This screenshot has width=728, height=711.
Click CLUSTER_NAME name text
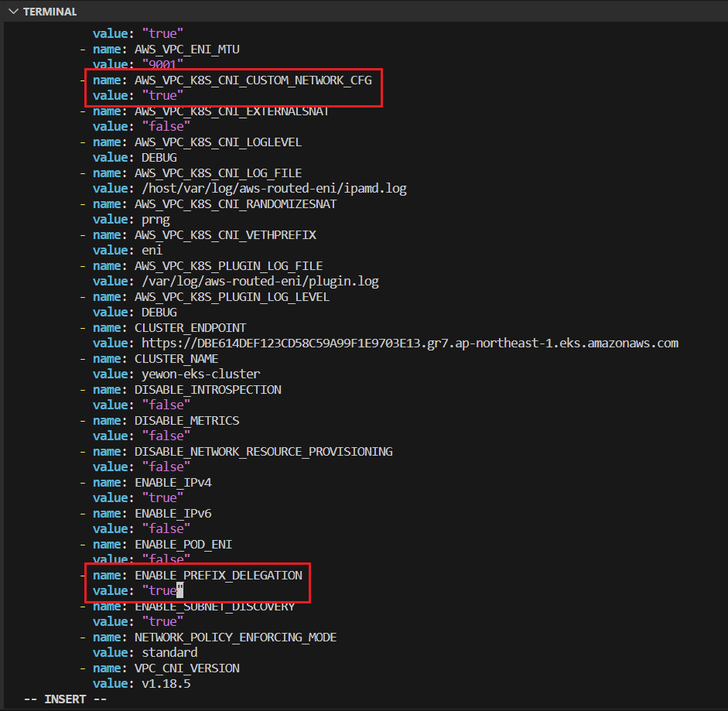click(x=176, y=359)
